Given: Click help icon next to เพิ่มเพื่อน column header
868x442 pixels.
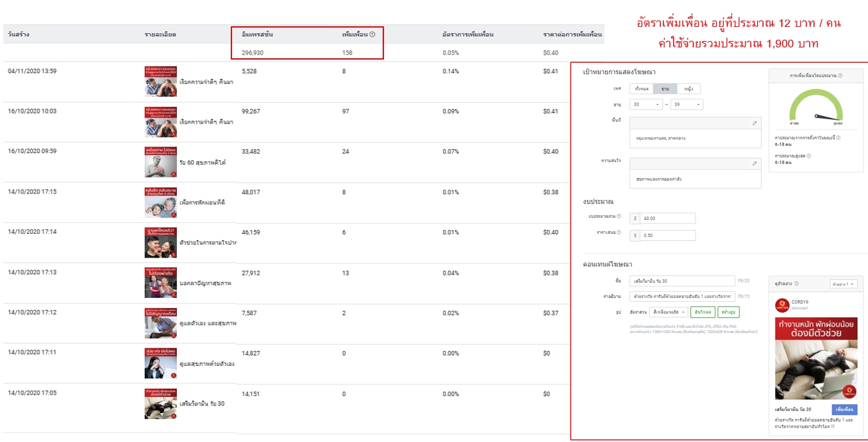Looking at the screenshot, I should coord(372,35).
